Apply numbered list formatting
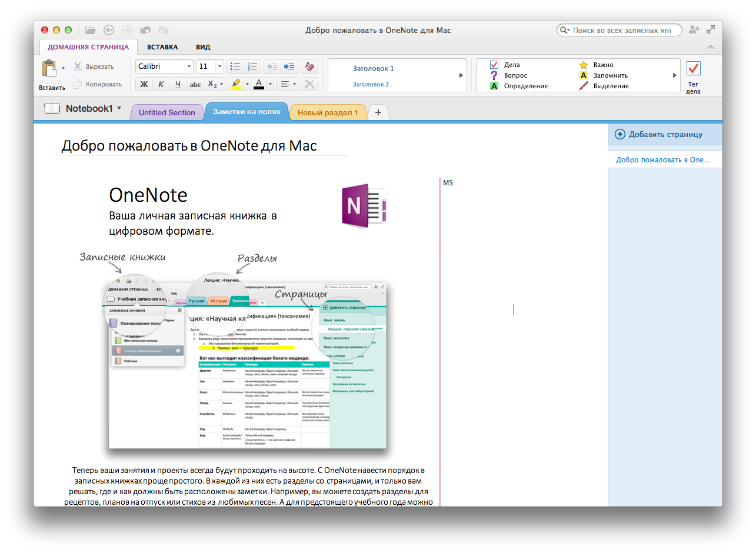 [253, 66]
